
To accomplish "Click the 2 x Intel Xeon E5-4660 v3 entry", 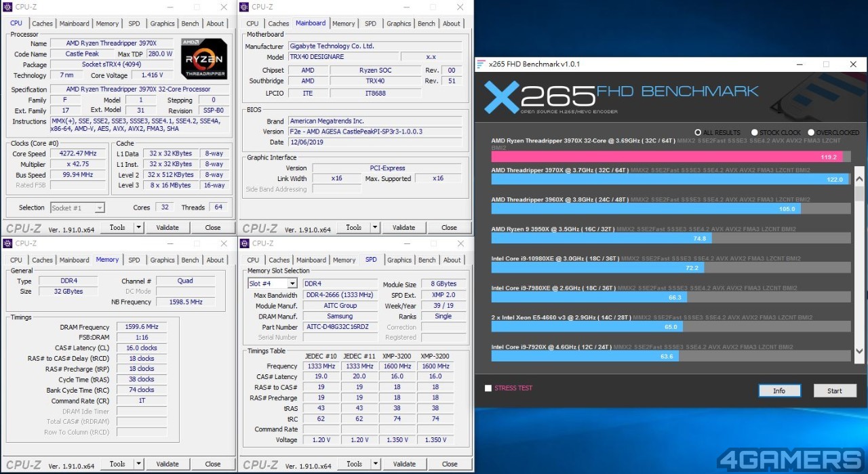I will coord(671,323).
